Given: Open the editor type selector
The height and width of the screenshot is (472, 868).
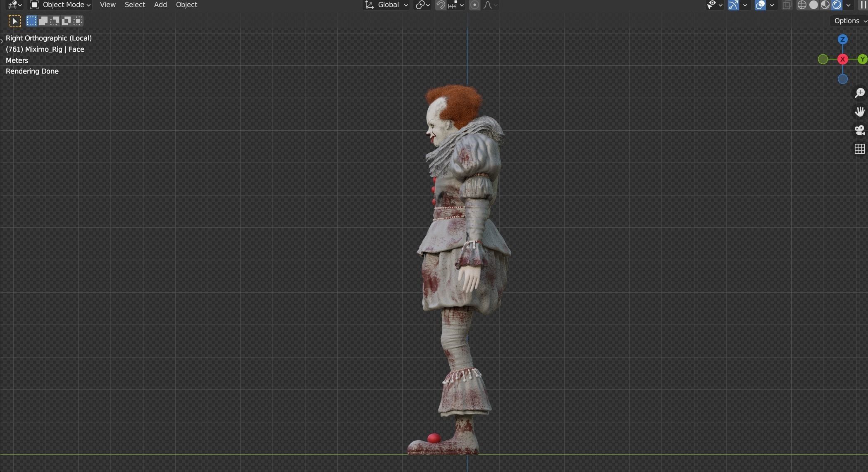Looking at the screenshot, I should (x=15, y=5).
